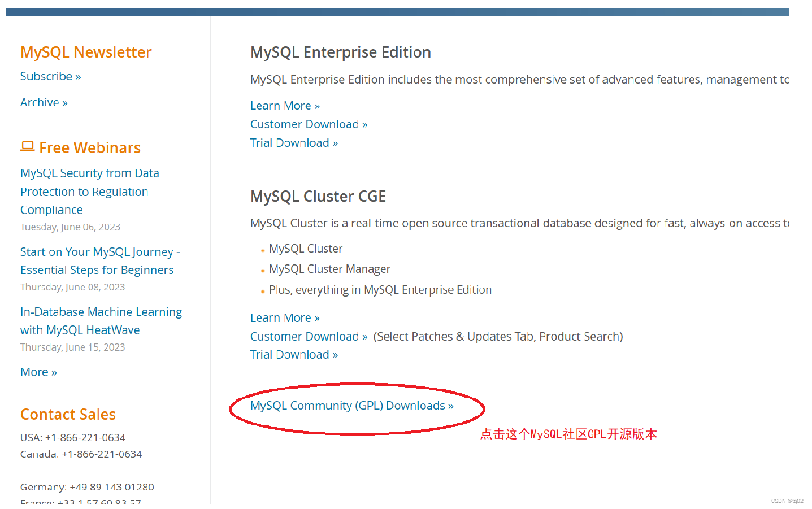Click the laptop icon beside Free Webinars
Screen dimensions: 812x509
point(27,146)
